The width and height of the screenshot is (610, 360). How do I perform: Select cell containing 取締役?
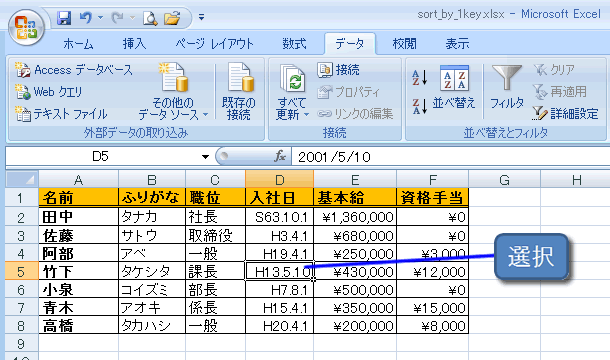(216, 235)
